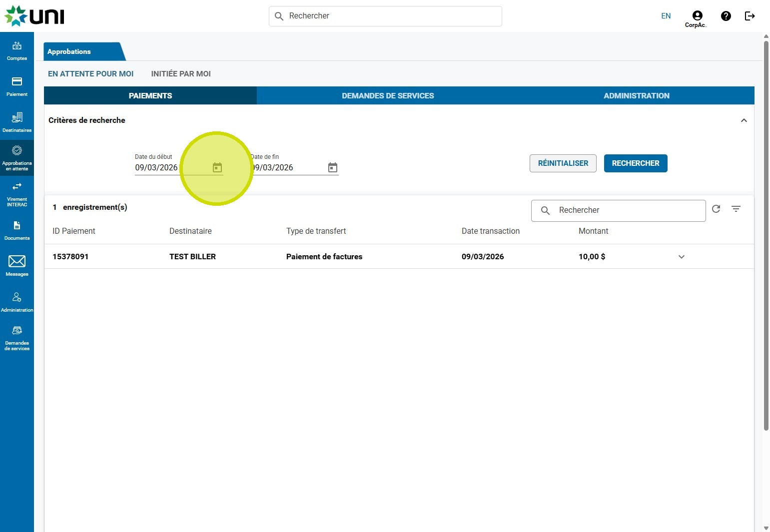Open the help question mark icon
Viewport: 770px width, 532px height.
pos(726,16)
